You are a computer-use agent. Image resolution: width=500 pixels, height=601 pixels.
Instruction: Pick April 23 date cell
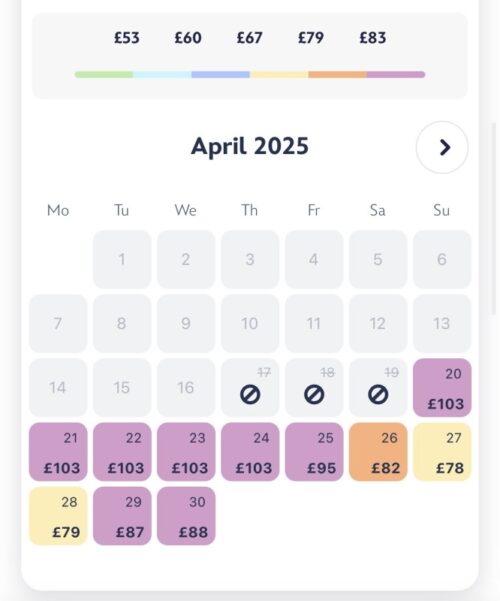[186, 452]
